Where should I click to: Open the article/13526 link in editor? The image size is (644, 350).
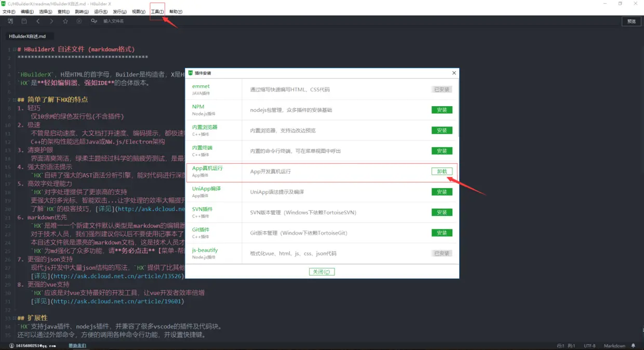(118, 276)
